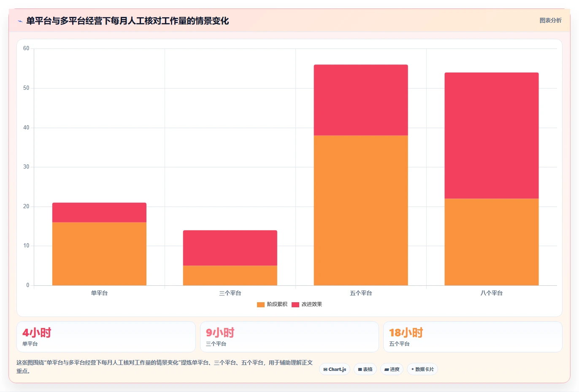Viewport: 579px width, 392px height.
Task: Click the 4小时 stat value
Action: click(x=37, y=333)
